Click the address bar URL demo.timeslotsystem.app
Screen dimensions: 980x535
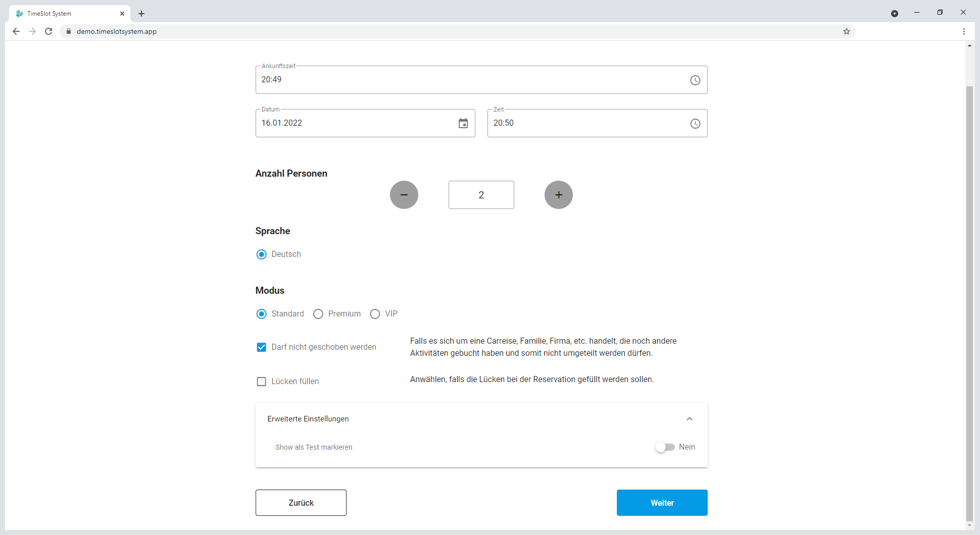tap(117, 31)
